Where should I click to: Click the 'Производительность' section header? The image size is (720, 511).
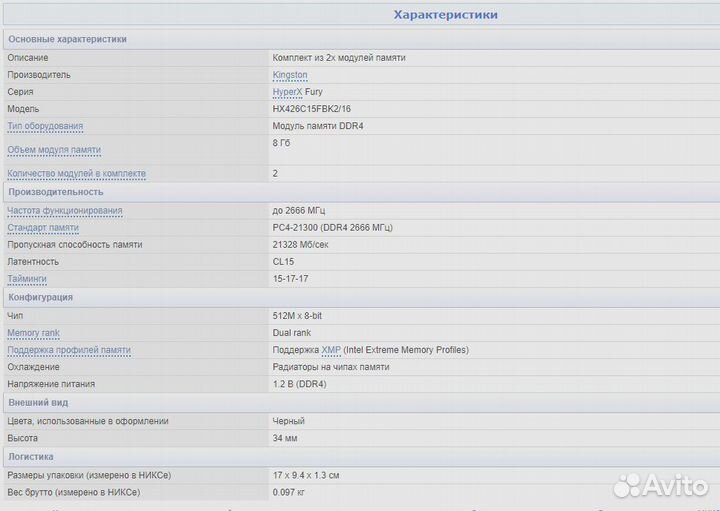[x=56, y=192]
